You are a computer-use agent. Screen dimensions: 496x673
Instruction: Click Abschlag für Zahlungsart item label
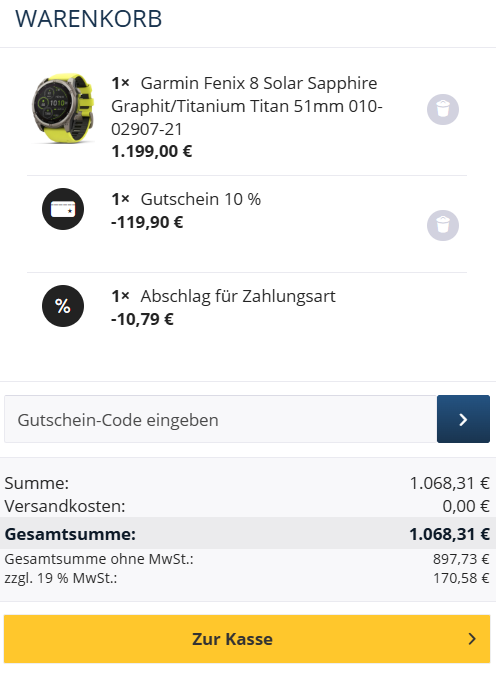pyautogui.click(x=238, y=296)
